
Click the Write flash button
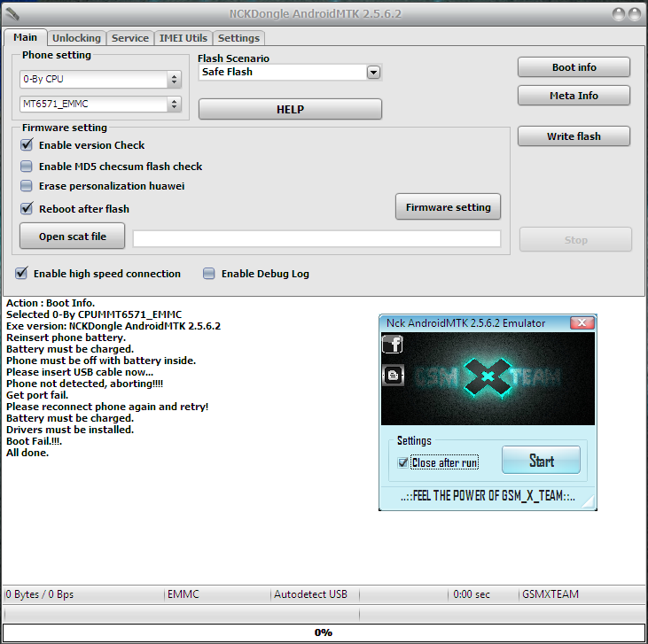574,136
